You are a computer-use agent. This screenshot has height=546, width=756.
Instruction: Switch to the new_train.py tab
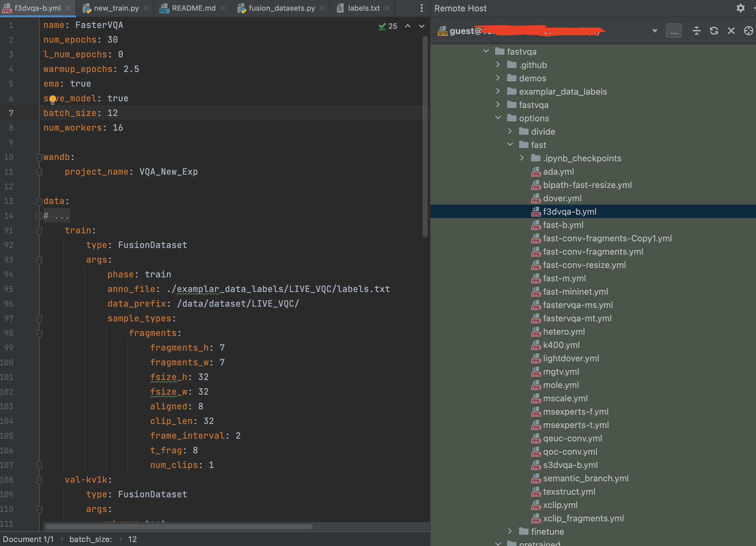click(116, 8)
